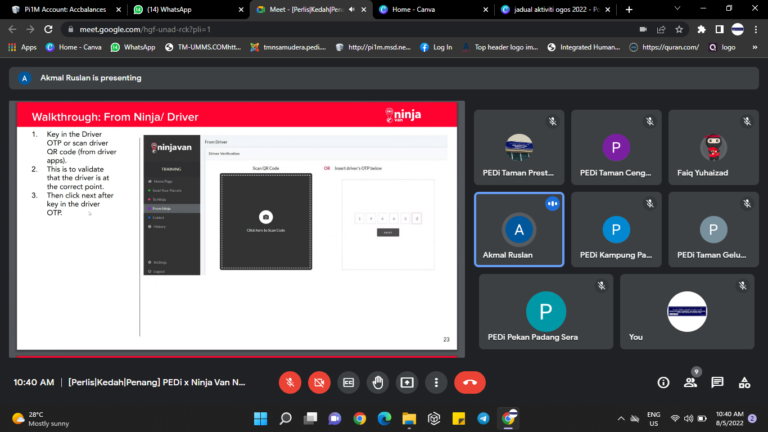
Task: Leave the call with red hang-up button
Action: point(470,383)
